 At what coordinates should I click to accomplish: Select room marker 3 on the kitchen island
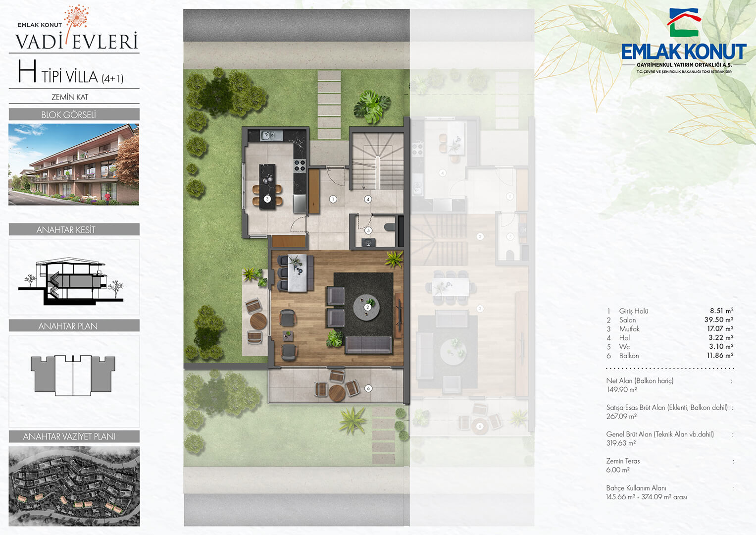(x=267, y=199)
